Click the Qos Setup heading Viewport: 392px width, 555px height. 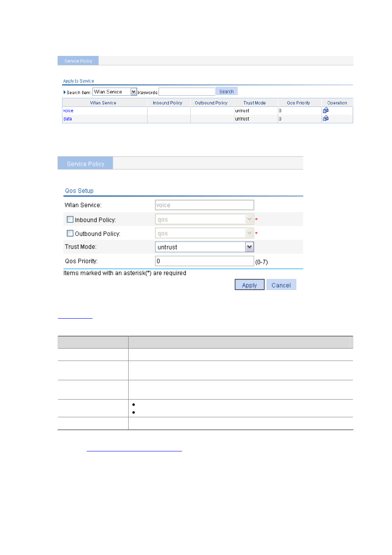click(79, 191)
